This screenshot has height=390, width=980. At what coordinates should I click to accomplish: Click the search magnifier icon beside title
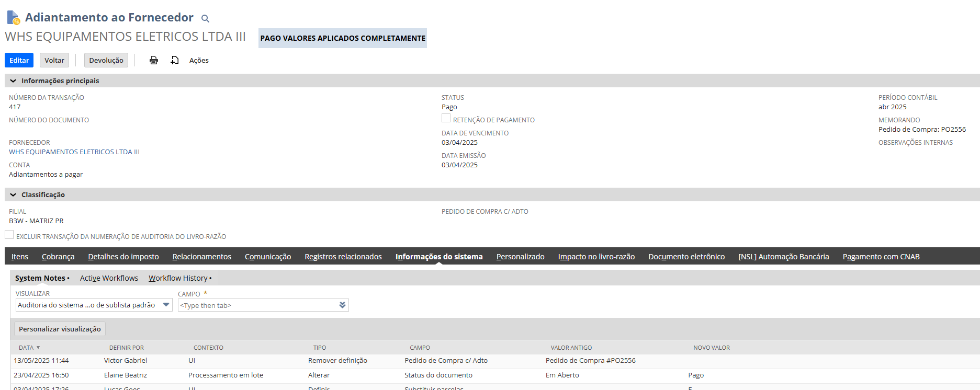206,19
